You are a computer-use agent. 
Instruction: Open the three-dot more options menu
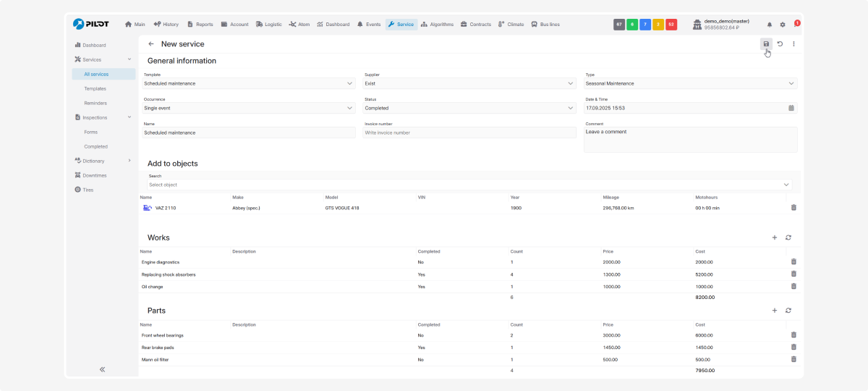(793, 44)
